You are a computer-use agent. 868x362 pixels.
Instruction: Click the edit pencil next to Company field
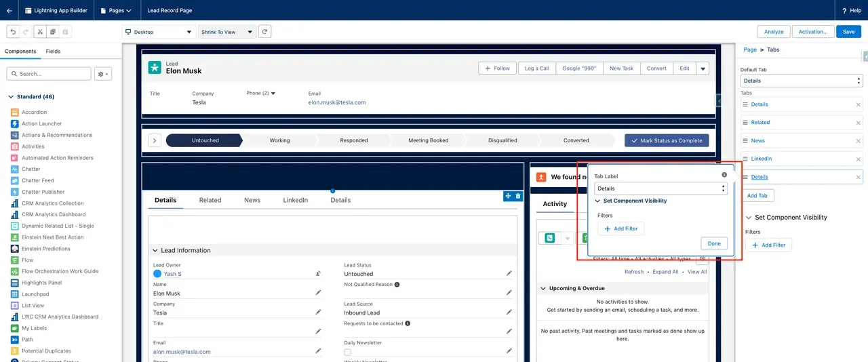[318, 313]
